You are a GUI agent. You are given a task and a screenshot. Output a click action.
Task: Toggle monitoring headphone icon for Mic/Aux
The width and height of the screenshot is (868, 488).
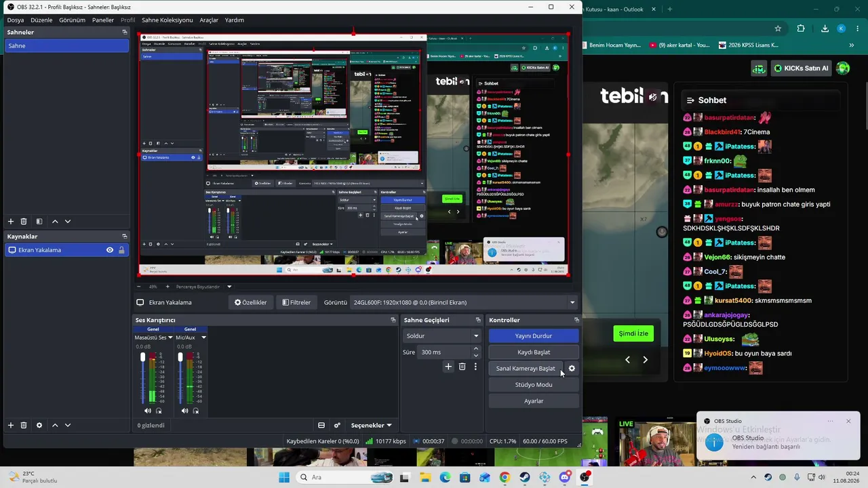(196, 411)
